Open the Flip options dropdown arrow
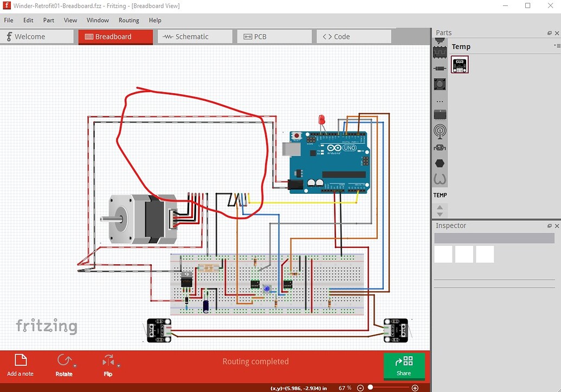561x392 pixels. pos(118,366)
